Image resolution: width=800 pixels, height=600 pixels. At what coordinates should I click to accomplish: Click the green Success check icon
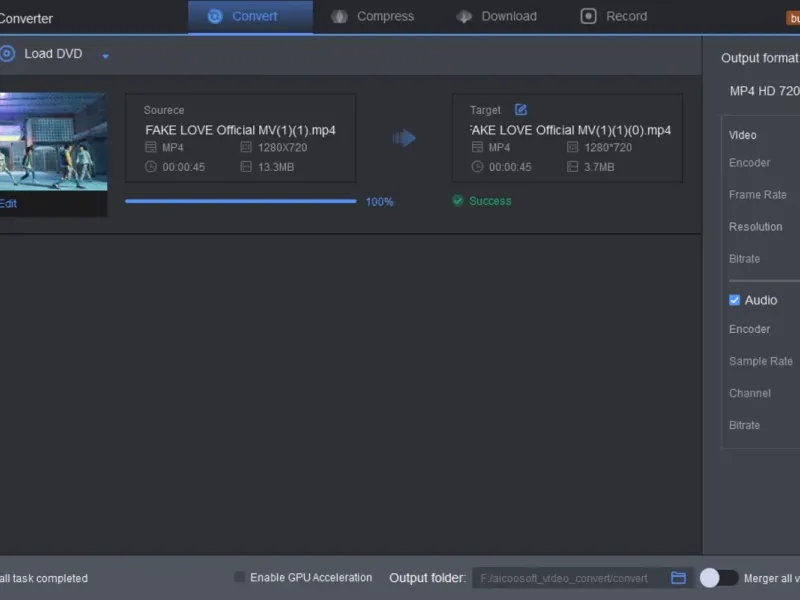[458, 201]
